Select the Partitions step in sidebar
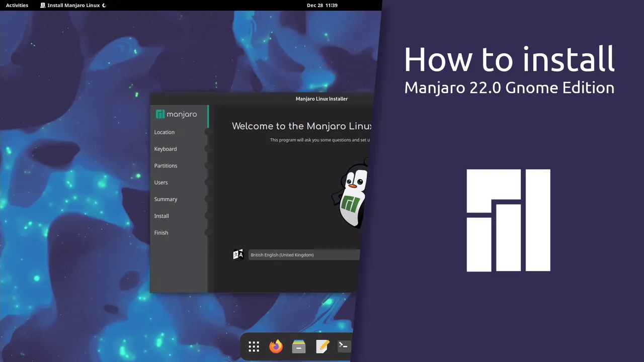This screenshot has width=644, height=362. point(166,166)
